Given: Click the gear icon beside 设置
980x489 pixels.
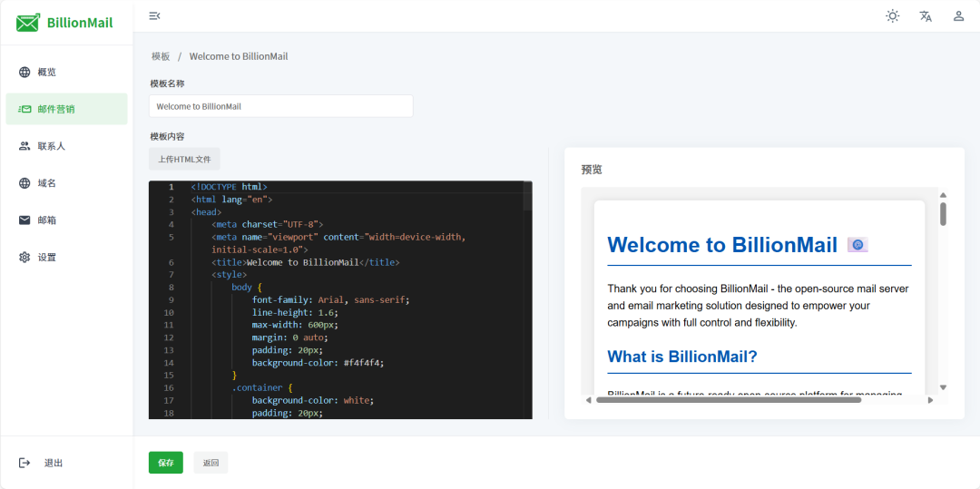Looking at the screenshot, I should click(x=24, y=258).
